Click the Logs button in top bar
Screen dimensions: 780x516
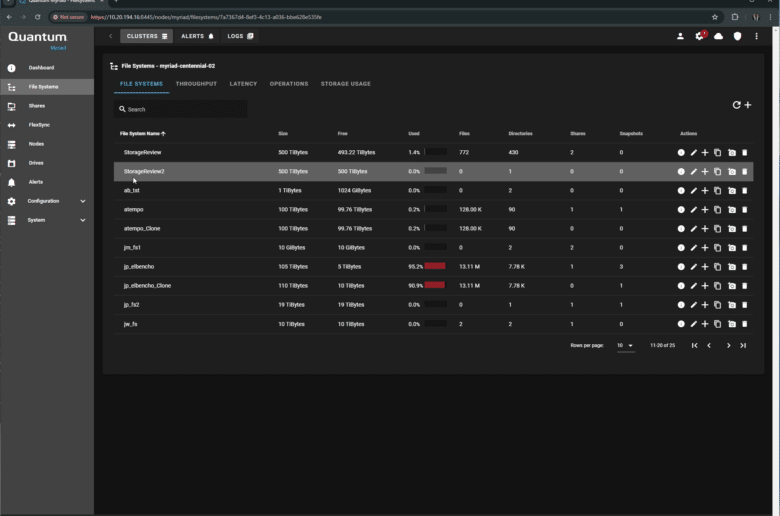click(240, 36)
